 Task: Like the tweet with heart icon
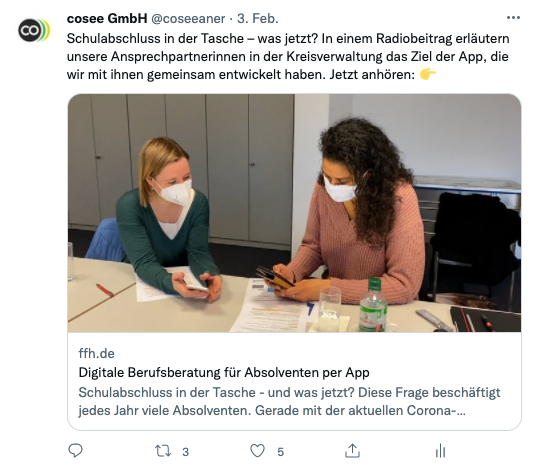[x=257, y=451]
